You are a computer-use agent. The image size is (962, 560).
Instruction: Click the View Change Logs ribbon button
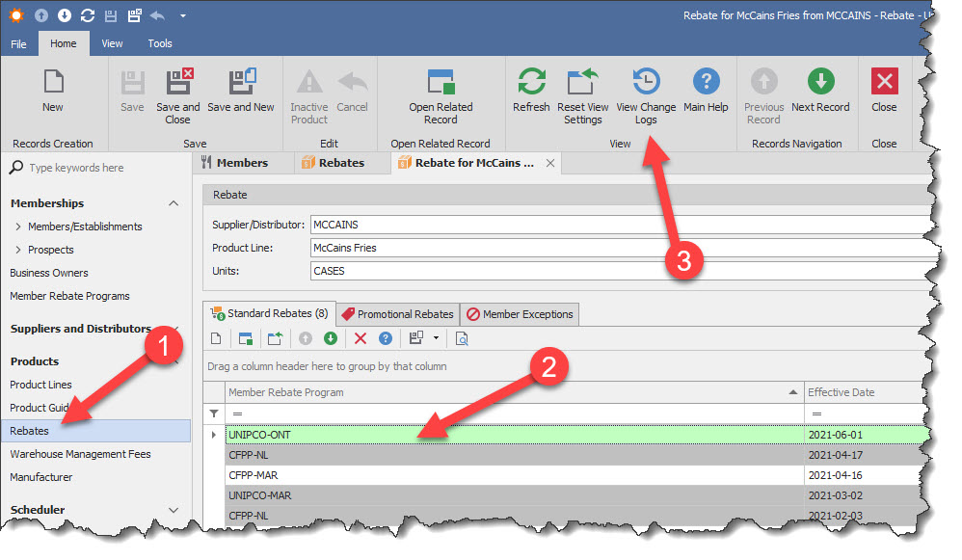[645, 96]
